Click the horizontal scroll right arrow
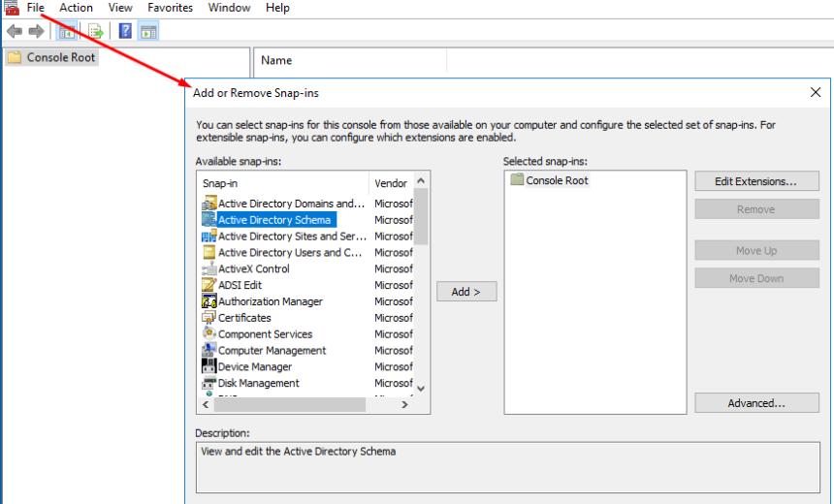The width and height of the screenshot is (834, 504). click(x=404, y=404)
